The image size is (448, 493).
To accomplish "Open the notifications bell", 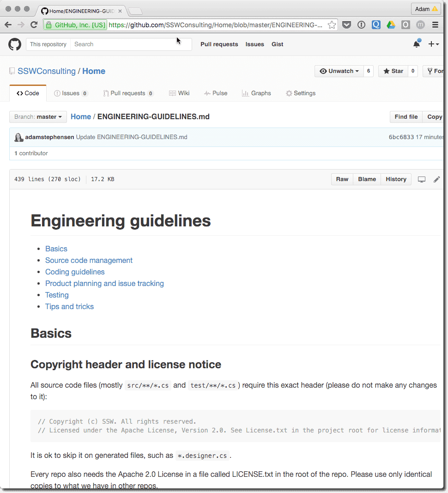I will pos(416,44).
